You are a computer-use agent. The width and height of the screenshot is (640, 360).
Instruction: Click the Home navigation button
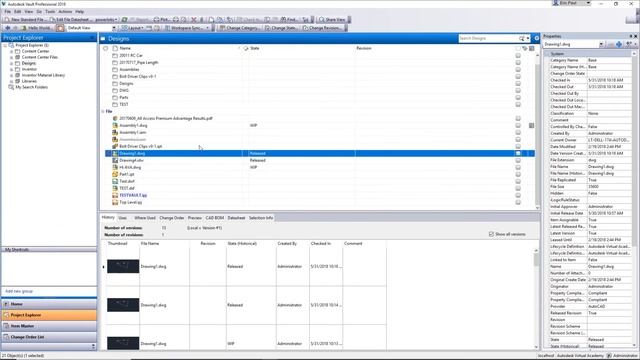pyautogui.click(x=49, y=304)
